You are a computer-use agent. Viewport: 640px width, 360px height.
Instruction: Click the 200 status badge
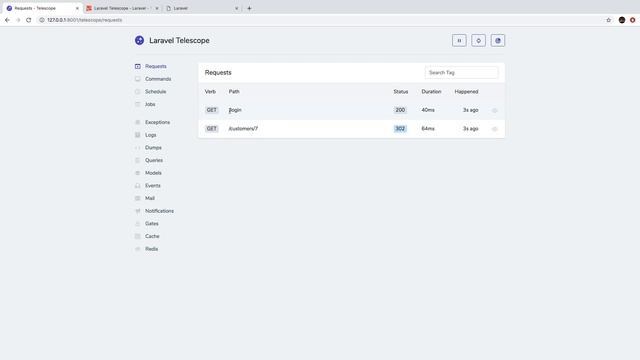[400, 110]
